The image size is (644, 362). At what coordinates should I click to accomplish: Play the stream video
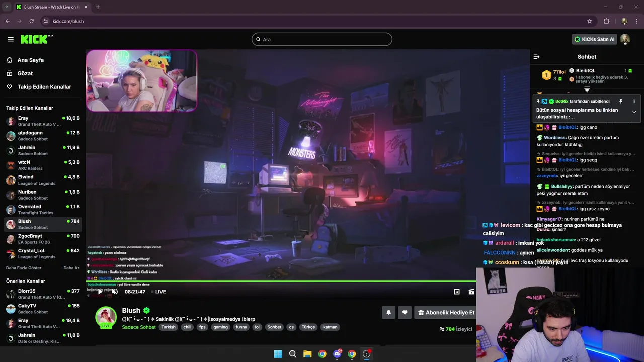point(100,292)
